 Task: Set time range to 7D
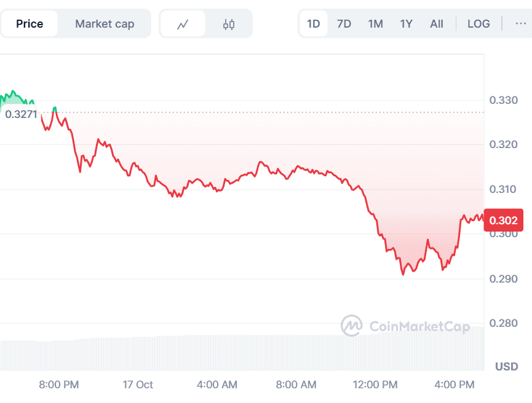click(344, 24)
